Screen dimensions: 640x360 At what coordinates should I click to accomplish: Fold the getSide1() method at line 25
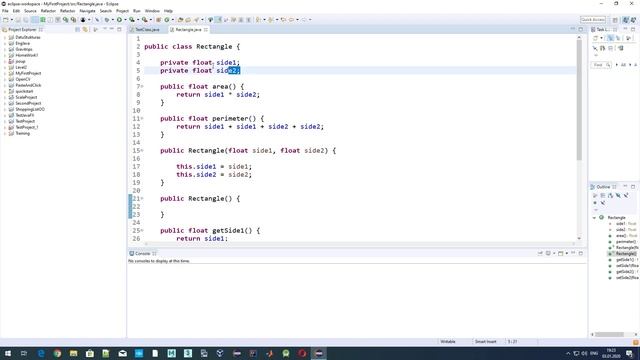(x=142, y=231)
